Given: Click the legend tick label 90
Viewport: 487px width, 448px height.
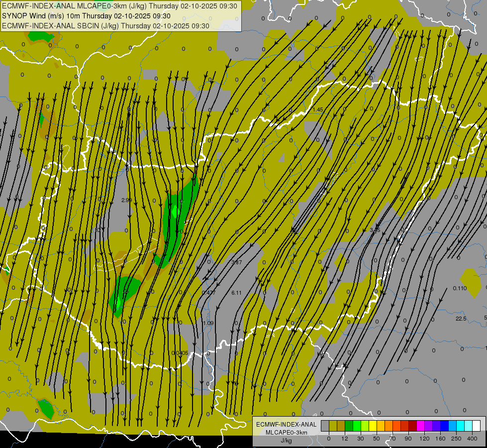Looking at the screenshot, I should (408, 439).
